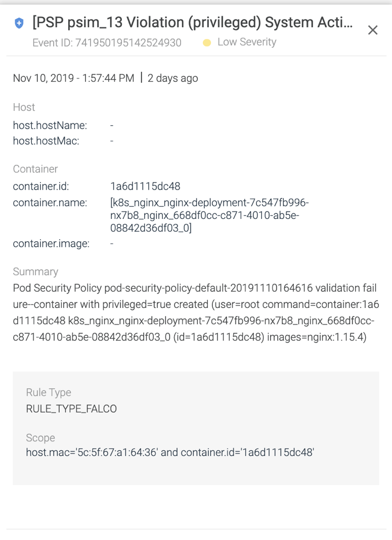The height and width of the screenshot is (540, 392).
Task: Click the Nov 10, 2019 timestamp
Action: [74, 78]
